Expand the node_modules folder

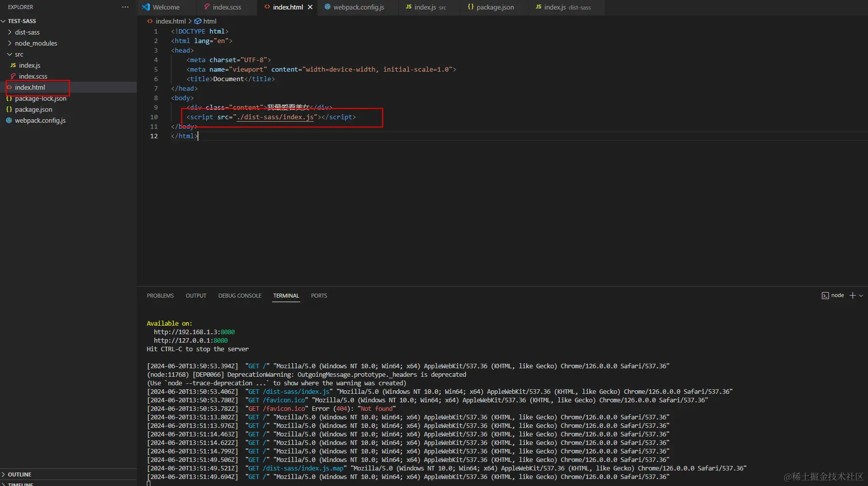point(68,43)
